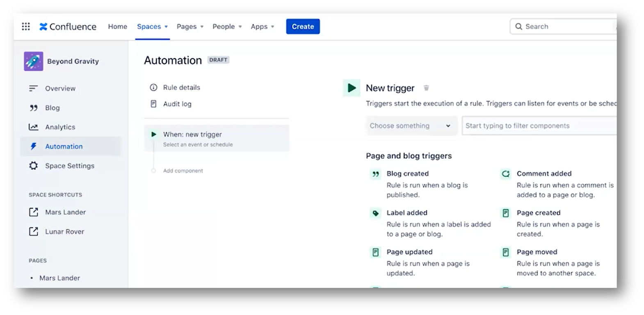
Task: Click the Beyond Gravity space name
Action: coord(73,61)
